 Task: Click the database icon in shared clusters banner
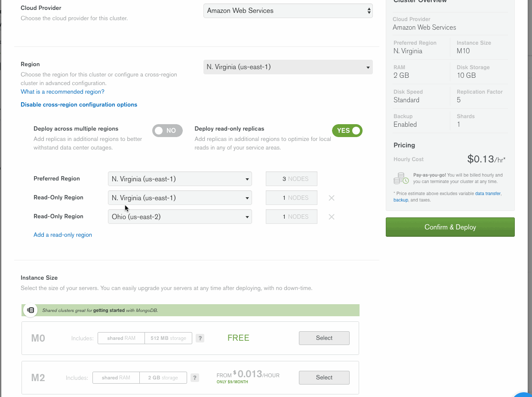[x=30, y=310]
